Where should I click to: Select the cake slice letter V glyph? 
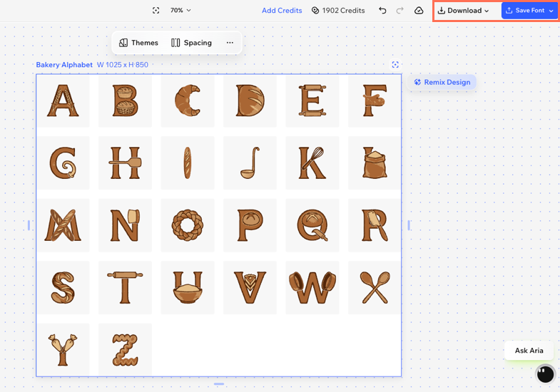(x=250, y=288)
